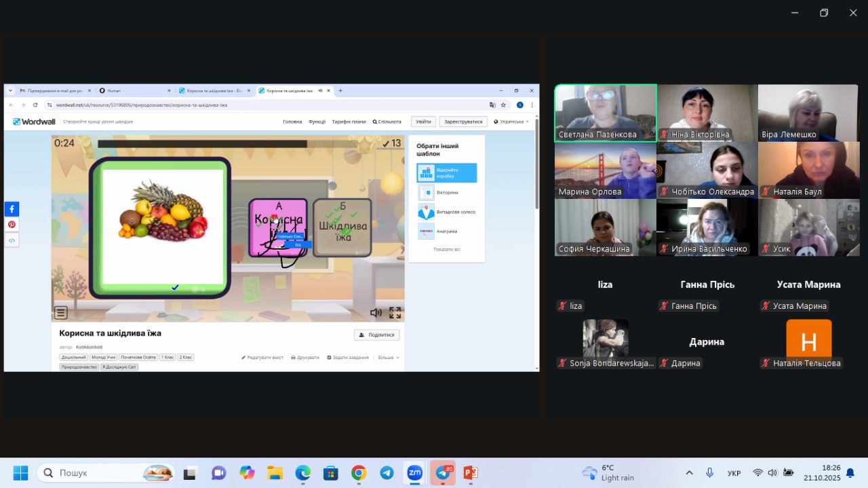Expand the 'Більше' options dropdown
This screenshot has width=868, height=488.
388,357
